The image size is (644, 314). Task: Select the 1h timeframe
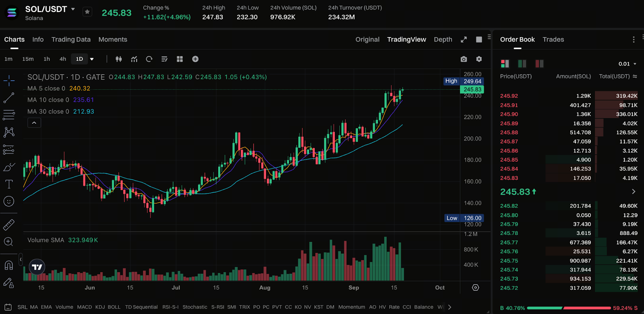[x=47, y=59]
